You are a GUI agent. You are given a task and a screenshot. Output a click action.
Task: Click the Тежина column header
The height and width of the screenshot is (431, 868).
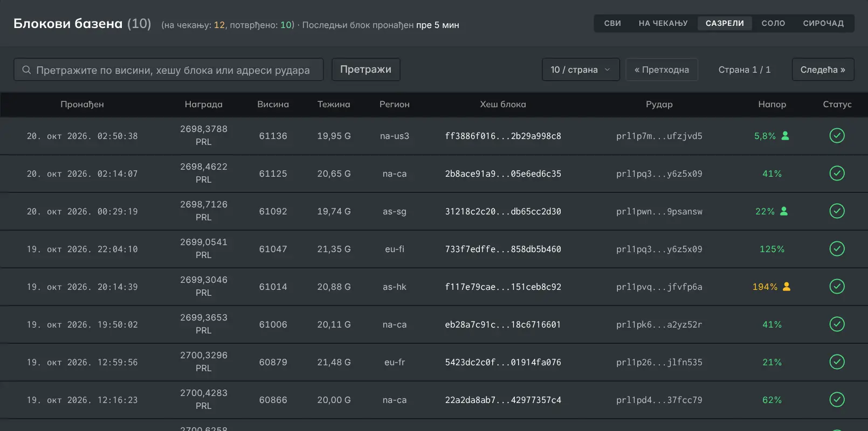334,105
